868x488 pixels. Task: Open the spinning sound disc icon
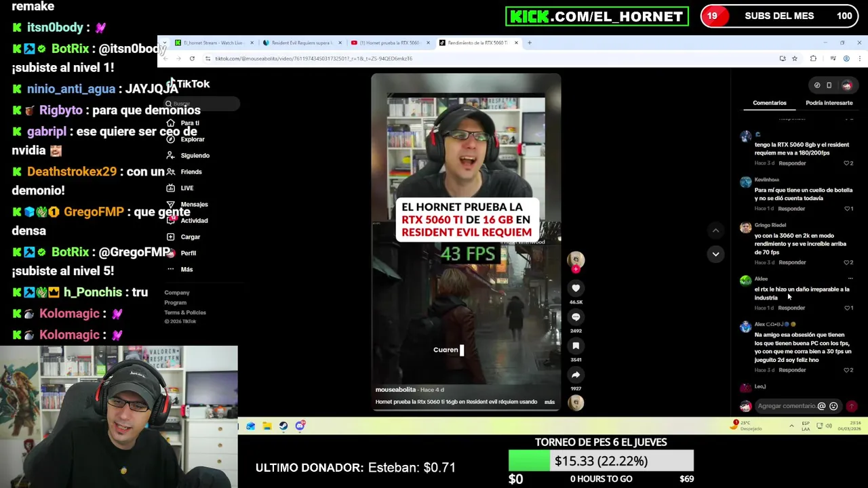(576, 403)
